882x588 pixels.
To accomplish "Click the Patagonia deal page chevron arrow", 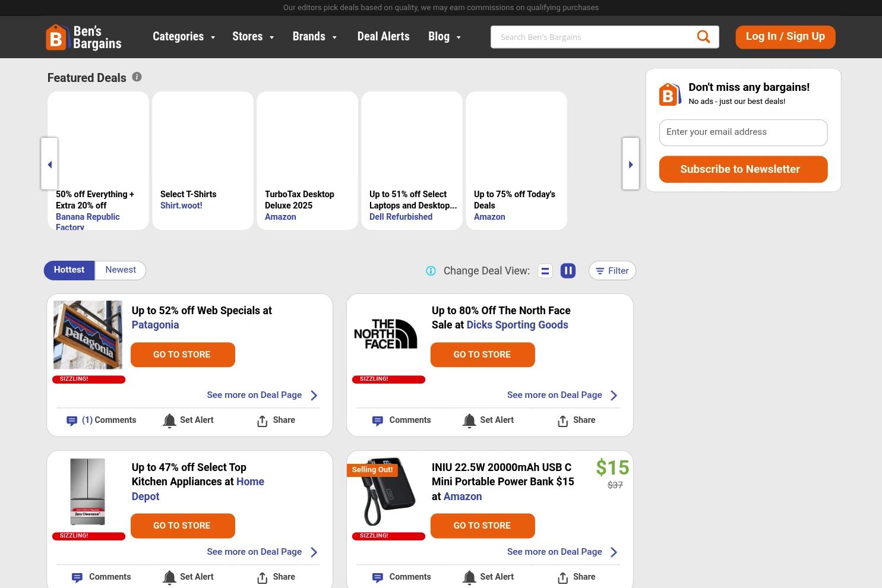I will click(314, 396).
